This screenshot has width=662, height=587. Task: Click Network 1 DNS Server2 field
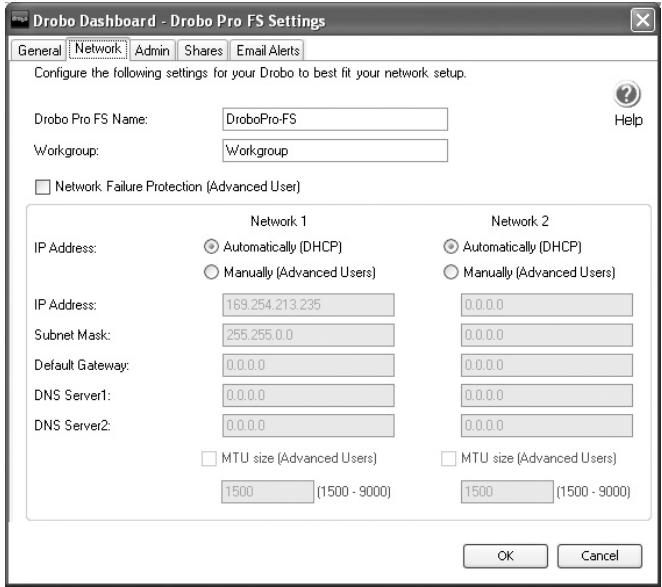click(308, 426)
